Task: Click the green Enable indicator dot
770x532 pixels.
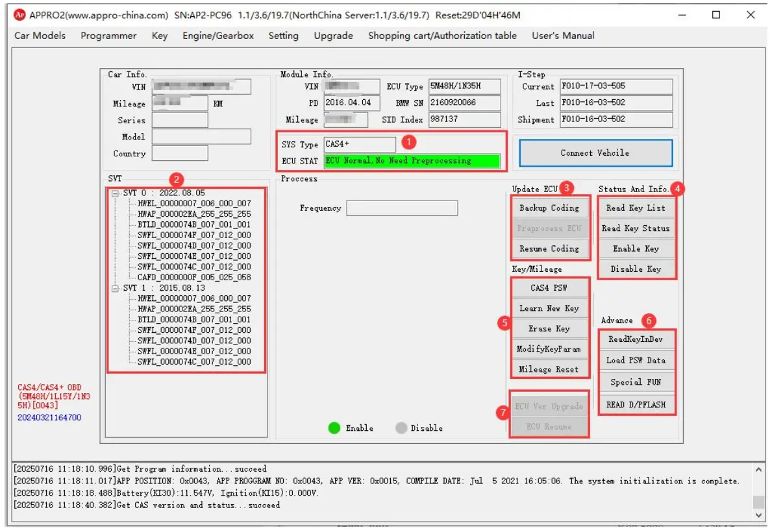Action: pos(334,428)
